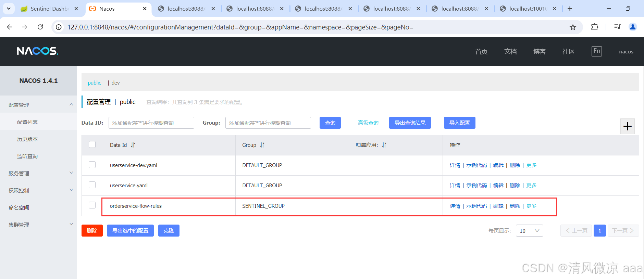Sort by 归属应用 column sort icon
Screen dimensions: 644x279
pos(384,145)
